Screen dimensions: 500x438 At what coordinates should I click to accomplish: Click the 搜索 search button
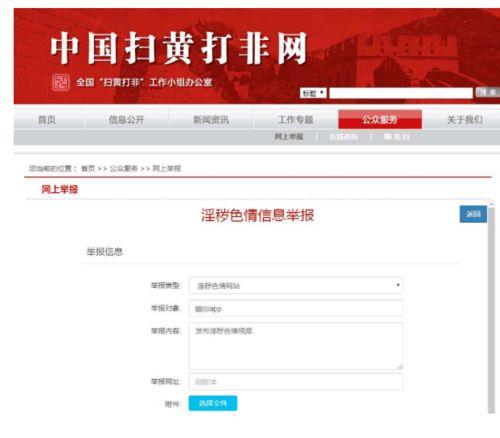pos(487,92)
